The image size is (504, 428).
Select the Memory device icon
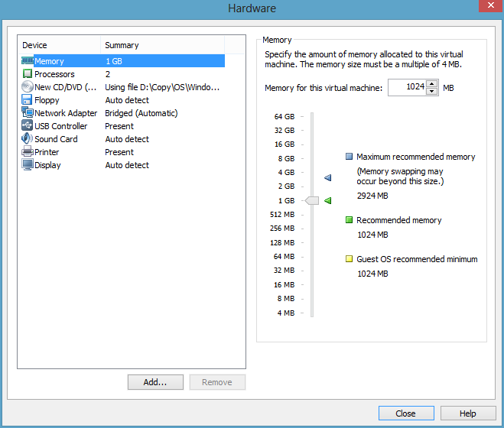point(28,61)
